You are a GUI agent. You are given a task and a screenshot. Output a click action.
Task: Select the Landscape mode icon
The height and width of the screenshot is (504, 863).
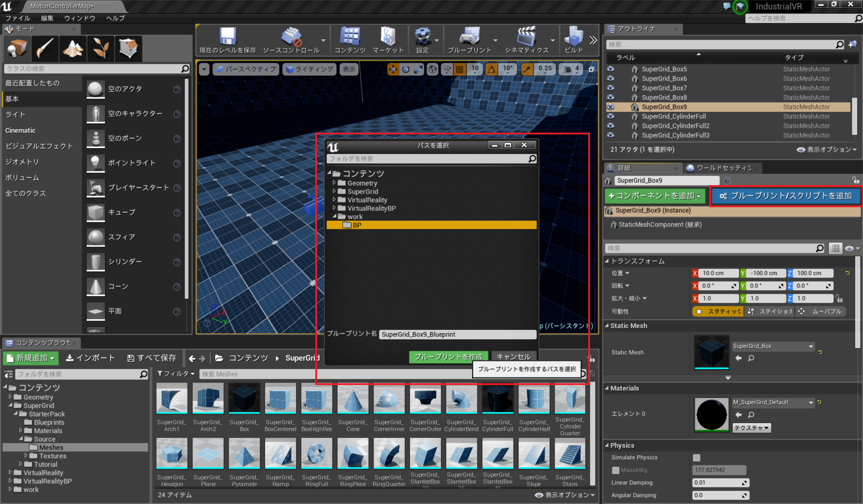tap(72, 49)
